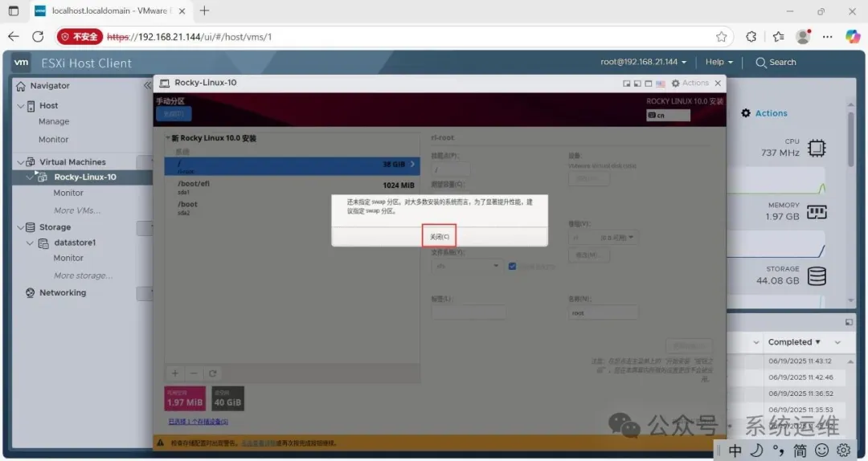Click the task entry 06/19/2025 11:36:52
This screenshot has width=868, height=461.
800,394
